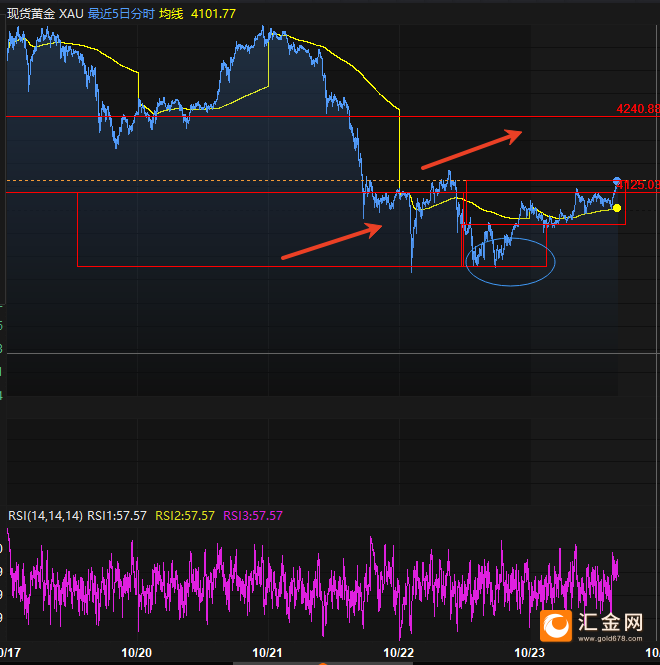
Task: Click the 10/20 date axis label
Action: (x=137, y=653)
